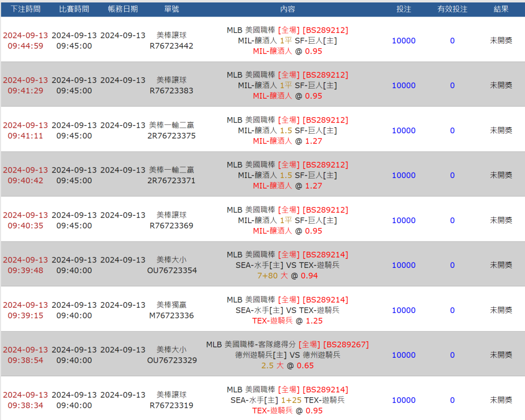
Task: Click bet time 09:38:54
Action: click(x=25, y=360)
